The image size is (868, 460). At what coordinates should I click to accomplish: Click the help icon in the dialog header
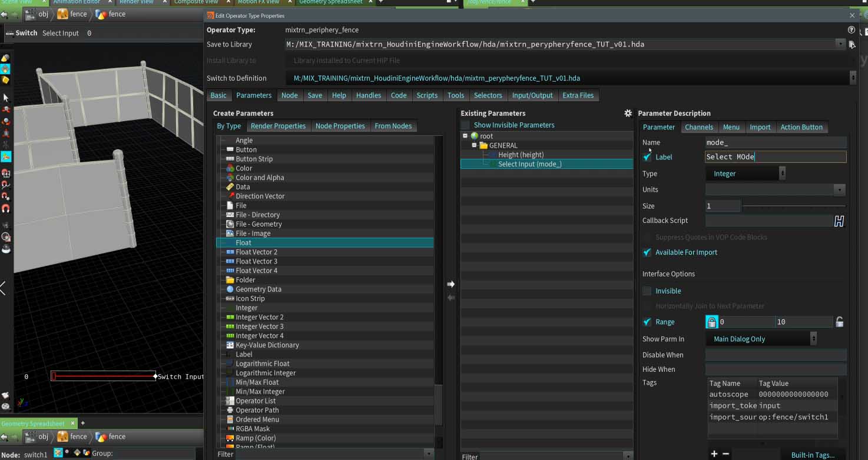[851, 30]
